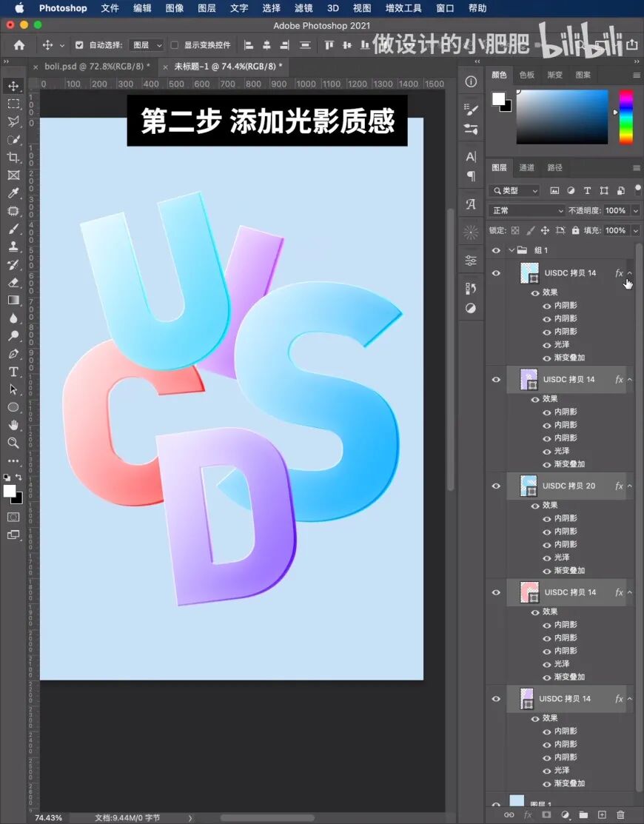The width and height of the screenshot is (644, 824).
Task: Switch to the 色板 tab
Action: tap(526, 75)
